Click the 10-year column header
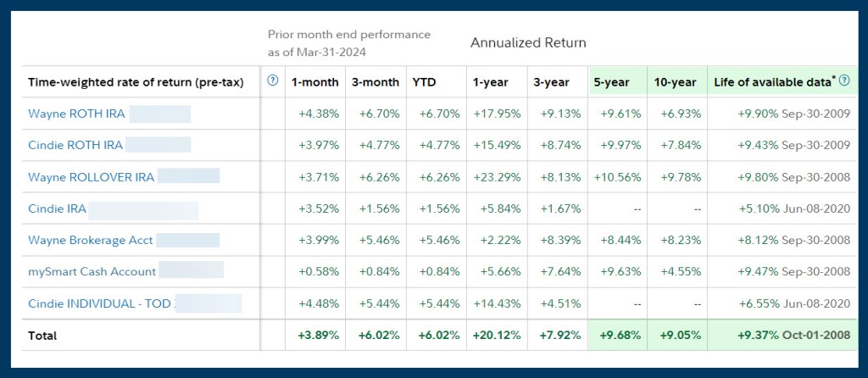Screen dimensions: 868x378 (x=675, y=82)
